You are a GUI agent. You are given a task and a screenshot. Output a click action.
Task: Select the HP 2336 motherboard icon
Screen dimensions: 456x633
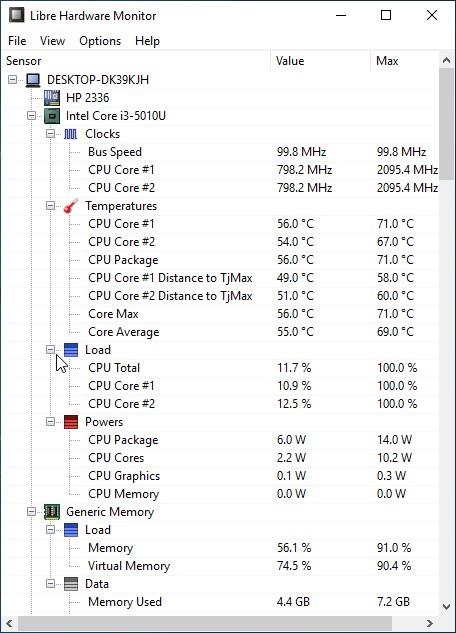pos(52,98)
